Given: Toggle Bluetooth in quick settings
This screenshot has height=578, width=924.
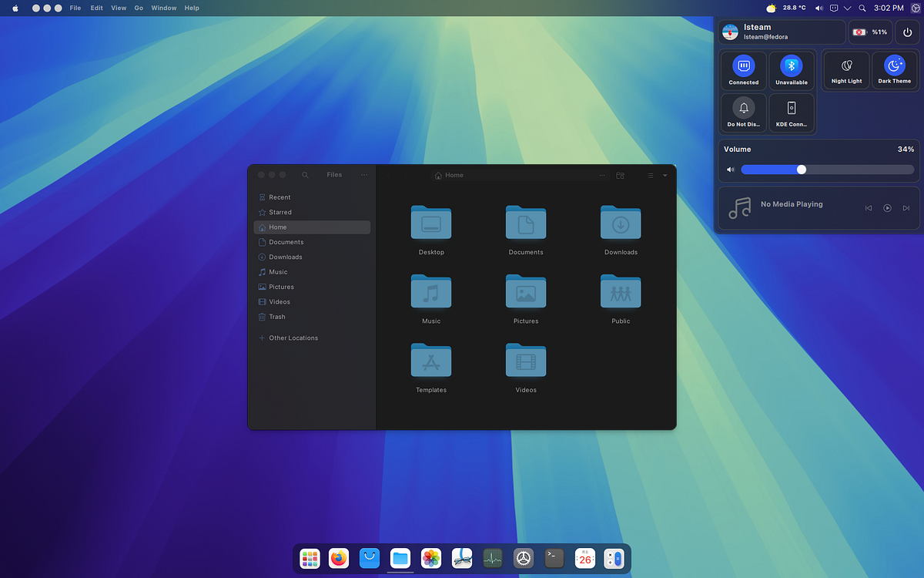Looking at the screenshot, I should pos(792,69).
